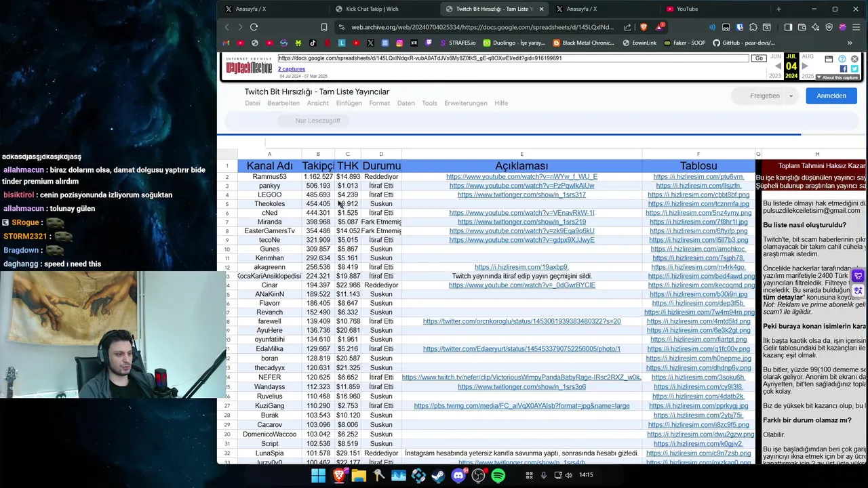This screenshot has width=868, height=488.
Task: Click the Anmelden button
Action: point(831,96)
